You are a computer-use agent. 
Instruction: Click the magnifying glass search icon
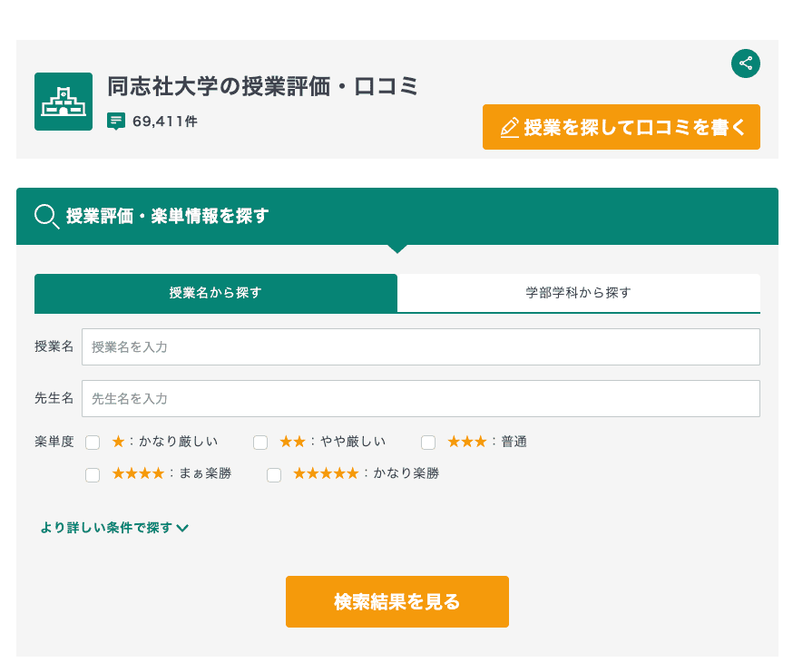point(46,217)
